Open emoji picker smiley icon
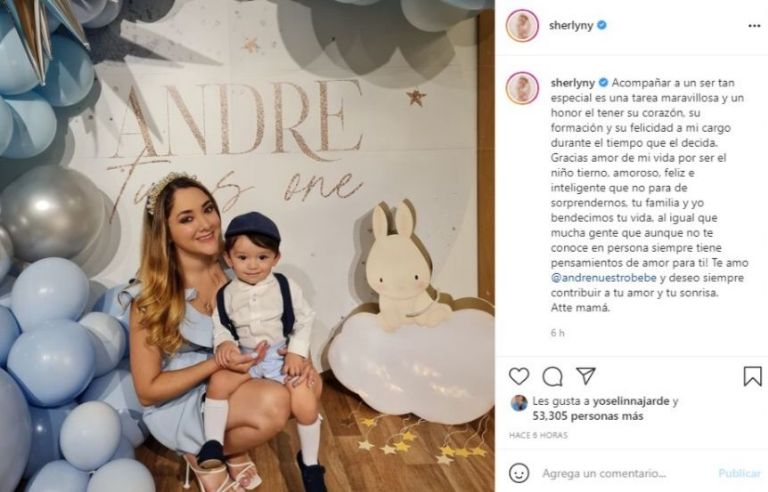Viewport: 768px width, 492px height. click(x=519, y=473)
